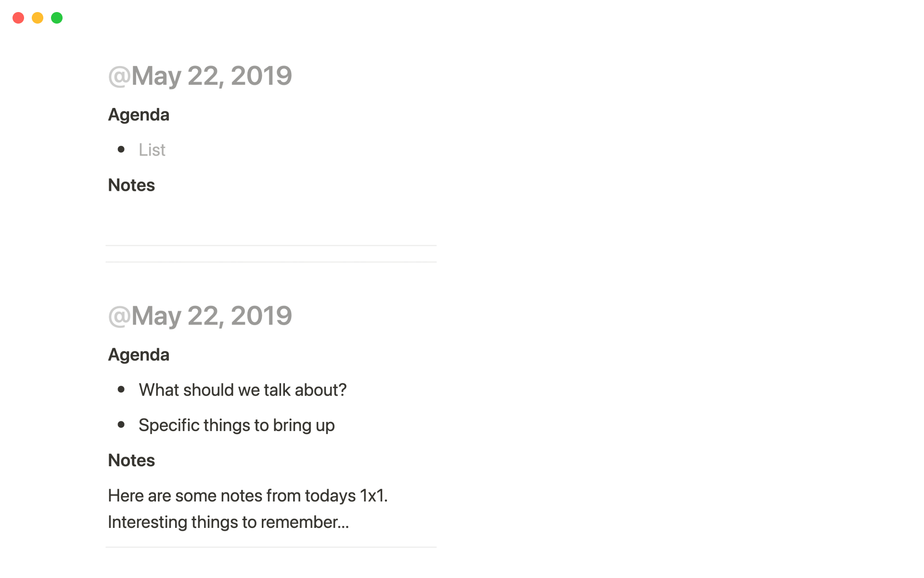The width and height of the screenshot is (924, 578).
Task: Click the 'Here are some notes from todays 1x1.' line
Action: click(247, 496)
